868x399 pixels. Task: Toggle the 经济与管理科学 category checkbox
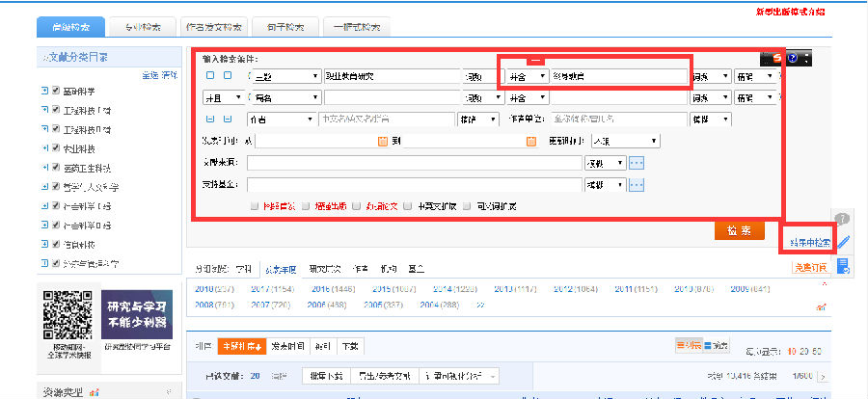click(56, 263)
